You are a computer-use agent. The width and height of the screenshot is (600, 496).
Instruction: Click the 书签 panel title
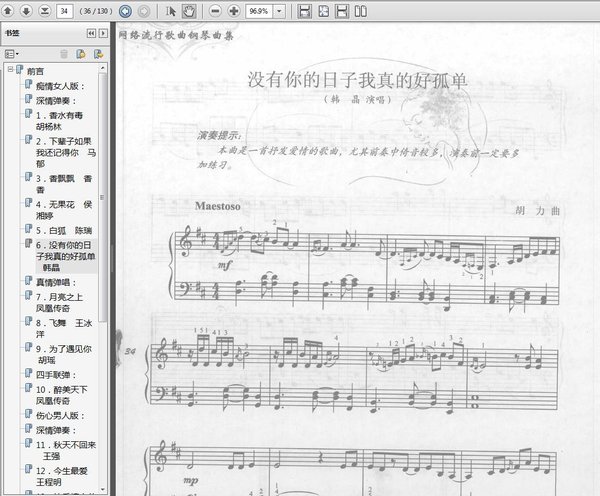click(x=12, y=33)
